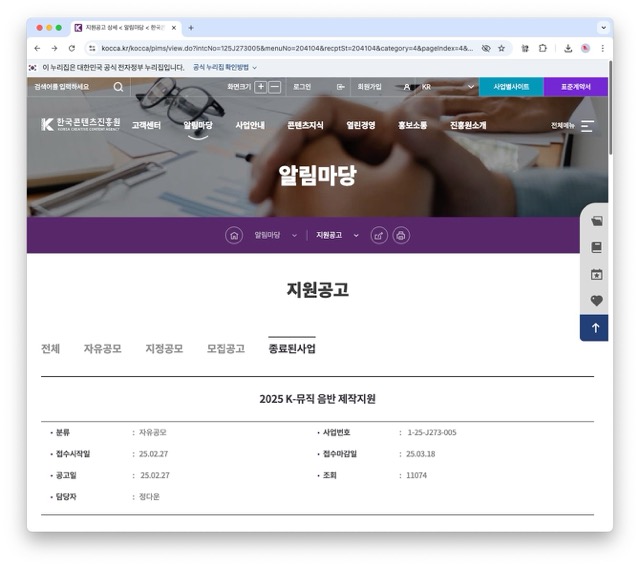Open browser downloads icon

[568, 48]
